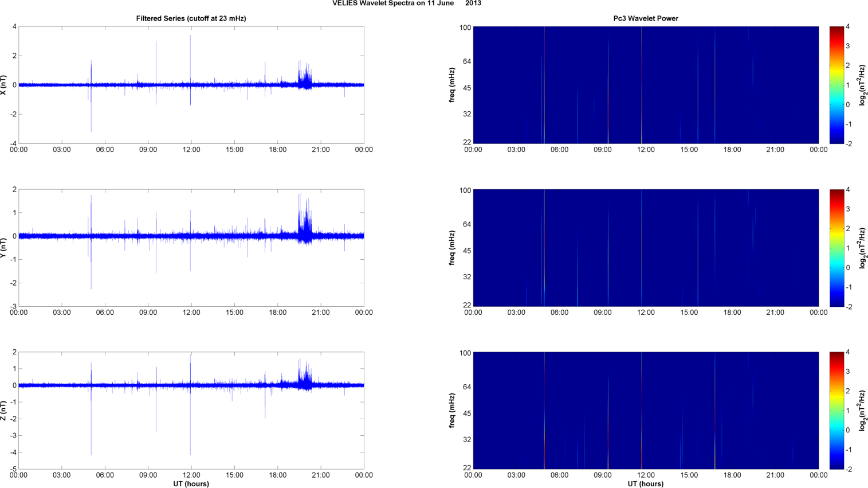Click 'UT (hours)' label under the Z series plot

pyautogui.click(x=191, y=484)
